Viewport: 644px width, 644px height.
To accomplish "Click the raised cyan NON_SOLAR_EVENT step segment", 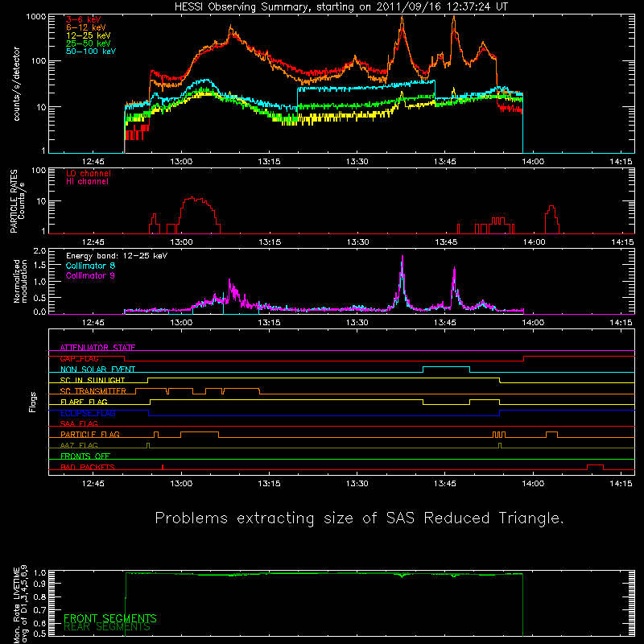I will click(x=447, y=367).
